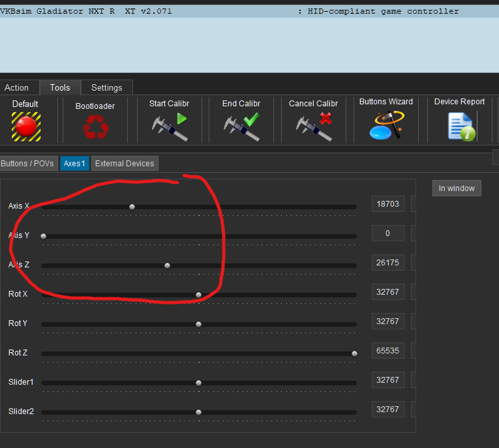
Task: Finish calibration with the End Calibr icon
Action: pos(241,127)
